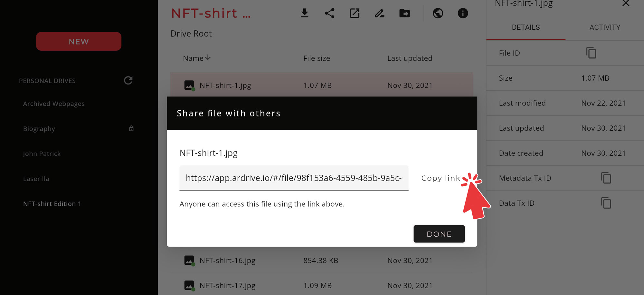The height and width of the screenshot is (295, 644).
Task: Click the move to folder icon
Action: pos(404,13)
